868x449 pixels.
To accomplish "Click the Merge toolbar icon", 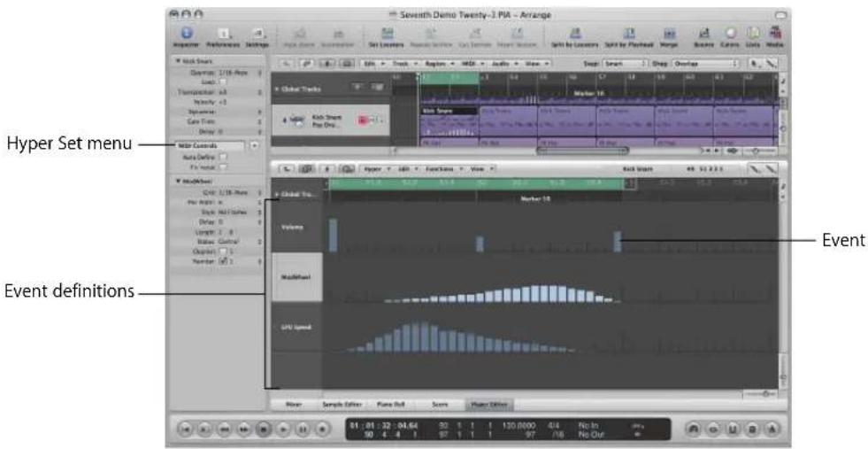I will click(x=669, y=38).
